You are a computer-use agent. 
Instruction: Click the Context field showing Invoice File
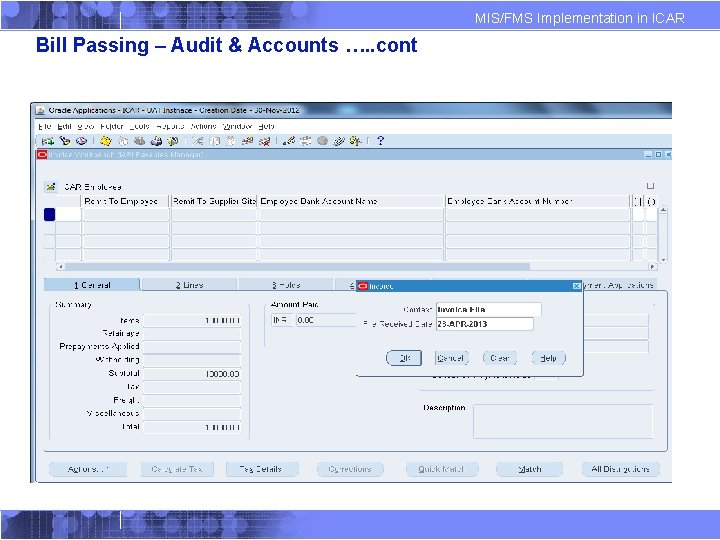(489, 309)
